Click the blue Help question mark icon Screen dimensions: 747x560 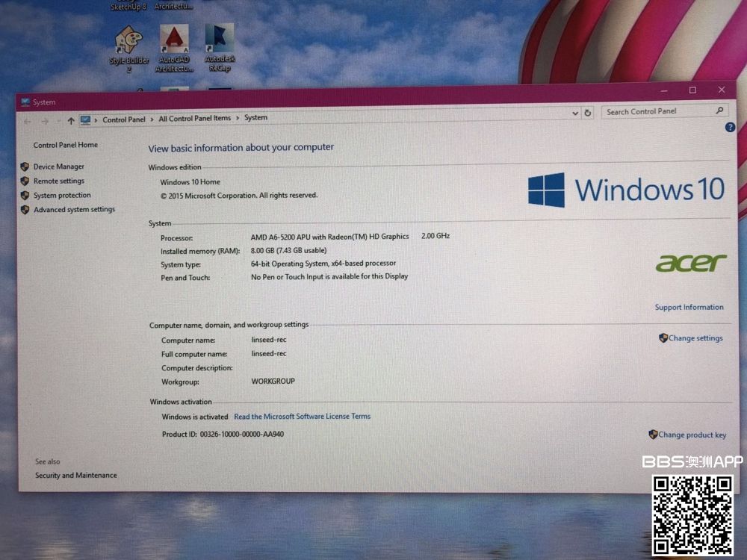point(730,128)
